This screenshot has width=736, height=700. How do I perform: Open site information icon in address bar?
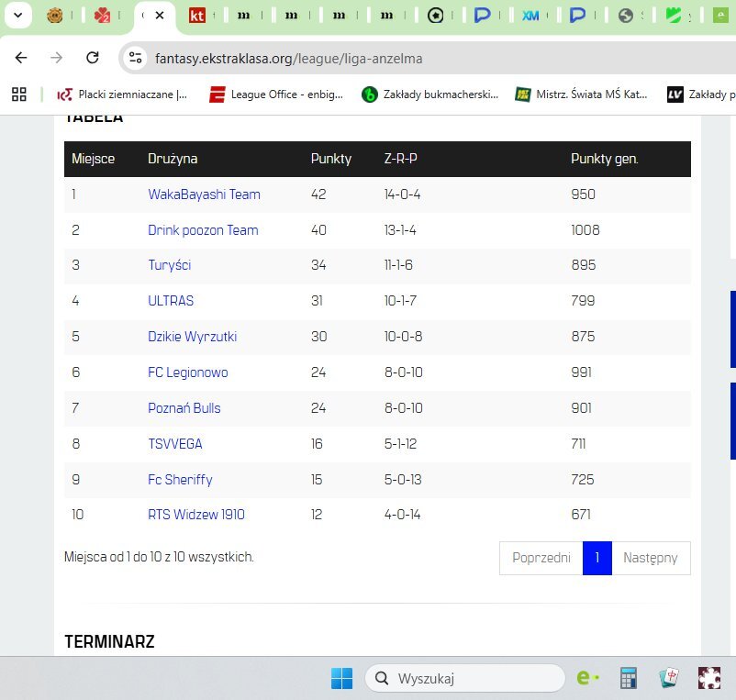(136, 58)
